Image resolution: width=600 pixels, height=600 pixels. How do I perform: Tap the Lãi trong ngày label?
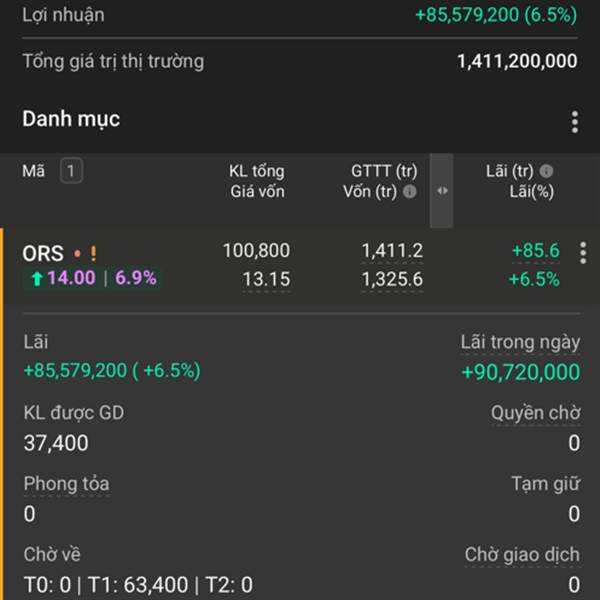(x=520, y=342)
